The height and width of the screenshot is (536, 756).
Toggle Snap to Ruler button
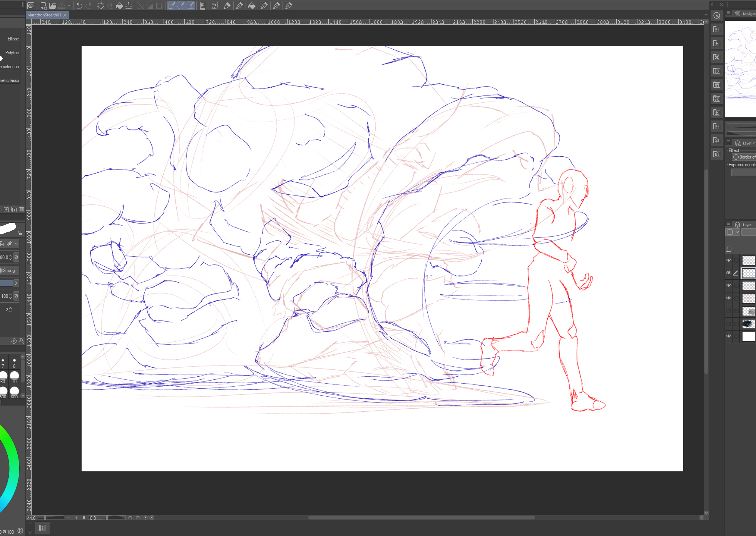(172, 6)
